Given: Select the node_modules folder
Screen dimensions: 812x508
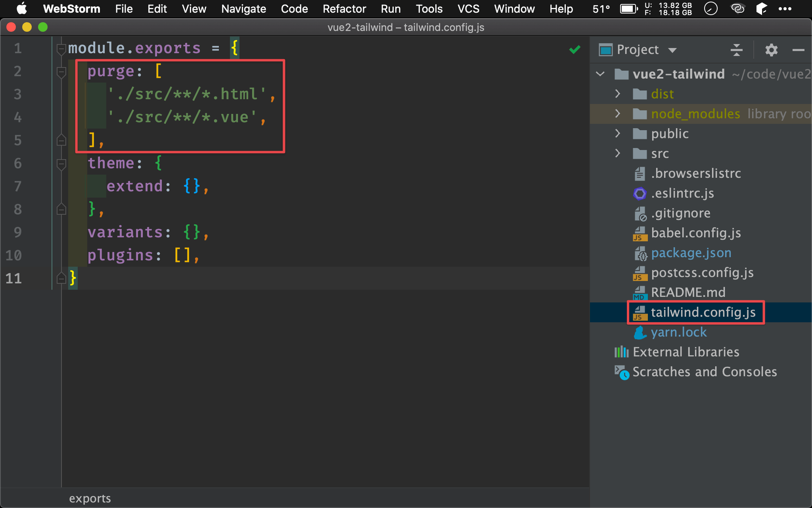Looking at the screenshot, I should coord(695,114).
